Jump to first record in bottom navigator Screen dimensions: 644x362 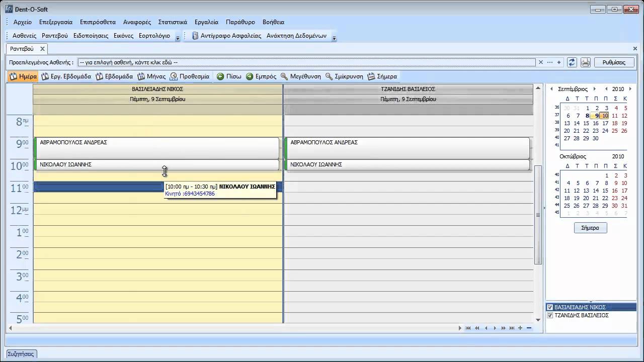coord(468,328)
